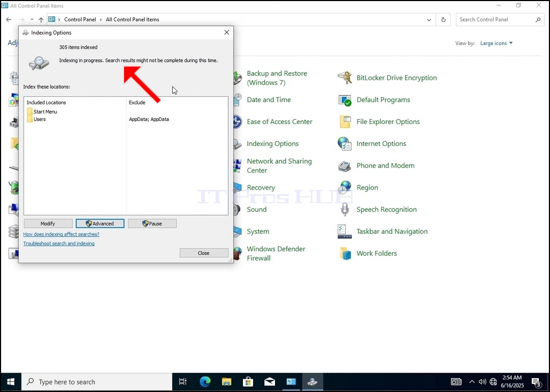Open the Recovery item
This screenshot has width=550, height=392.
point(261,188)
